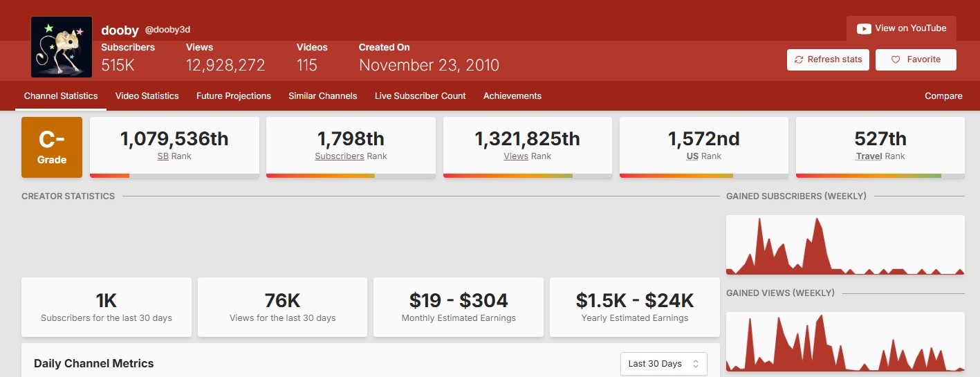Click the heart icon in Favorite button
The image size is (980, 377).
(x=896, y=59)
